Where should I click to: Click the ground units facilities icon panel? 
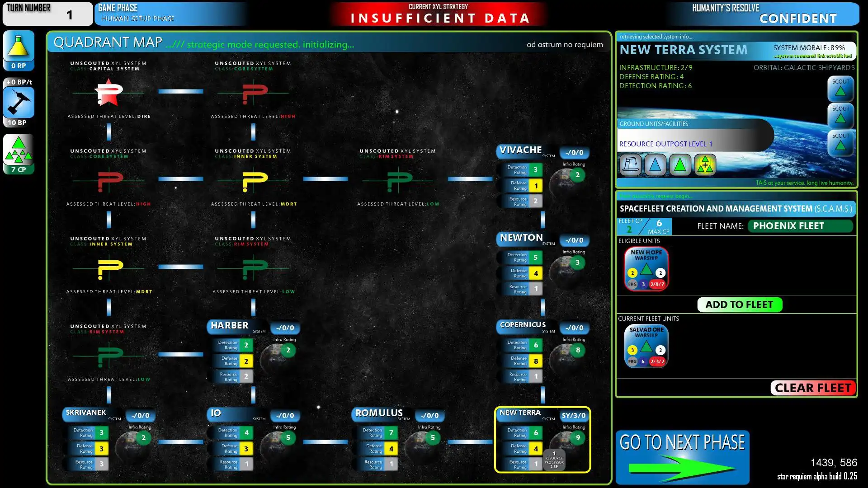point(668,164)
